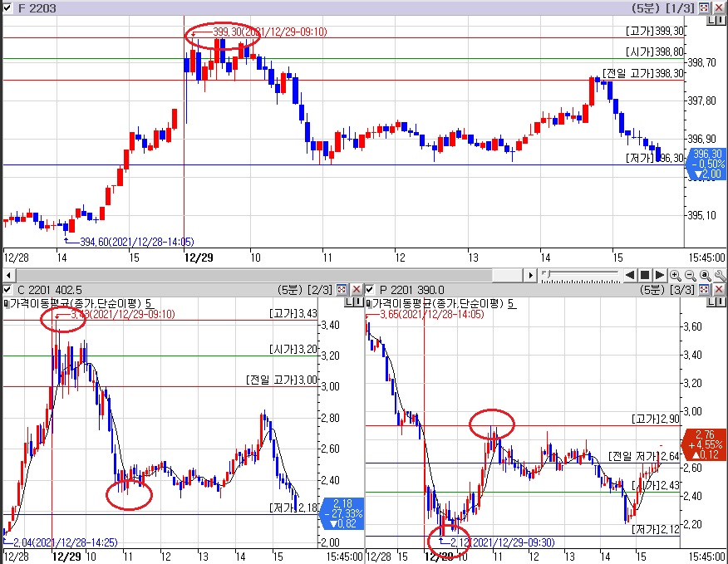Click the 396.30 current price tag in F 2203 chart
Image resolution: width=728 pixels, height=564 pixels.
[706, 164]
